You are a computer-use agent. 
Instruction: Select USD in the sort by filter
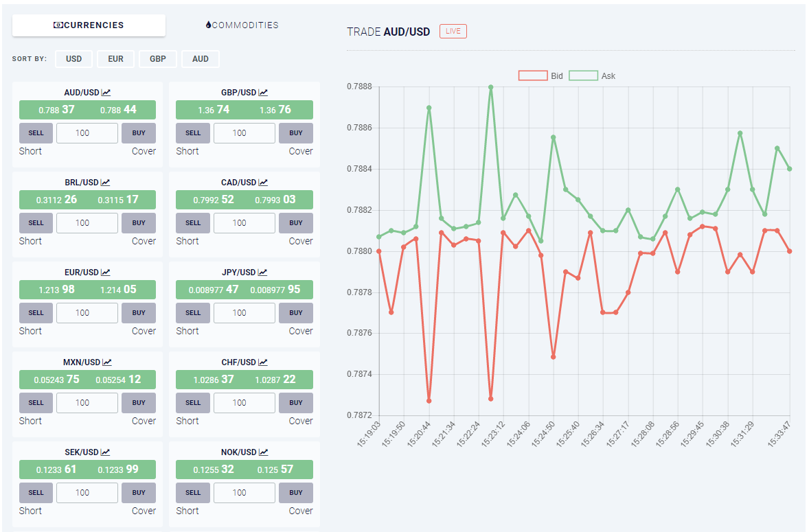coord(73,59)
